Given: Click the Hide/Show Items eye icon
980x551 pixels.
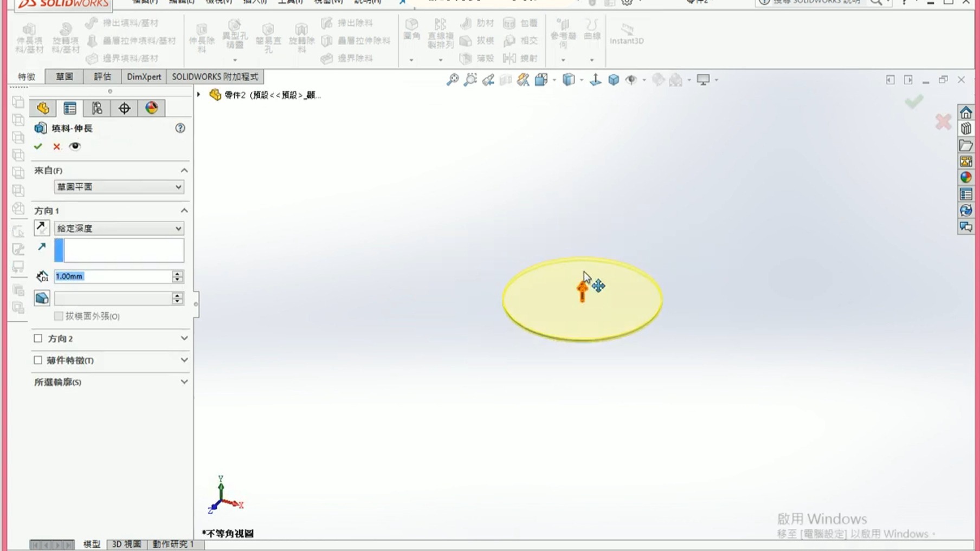Looking at the screenshot, I should click(631, 80).
